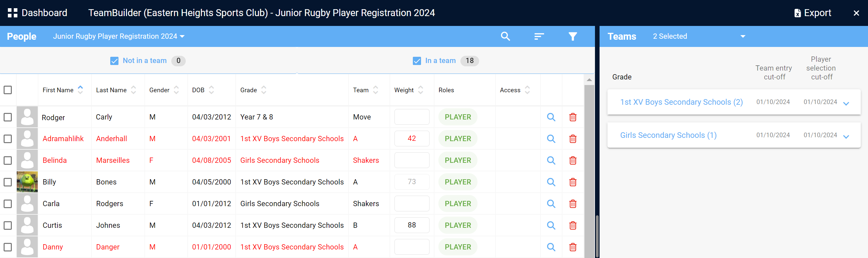Delete Rodger Carly row
The height and width of the screenshot is (258, 868).
point(573,117)
